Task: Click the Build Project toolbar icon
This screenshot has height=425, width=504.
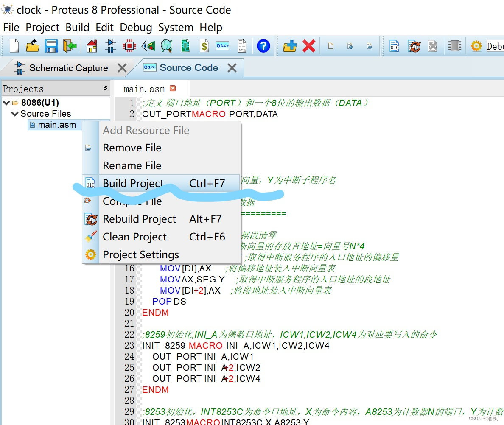Action: point(395,46)
